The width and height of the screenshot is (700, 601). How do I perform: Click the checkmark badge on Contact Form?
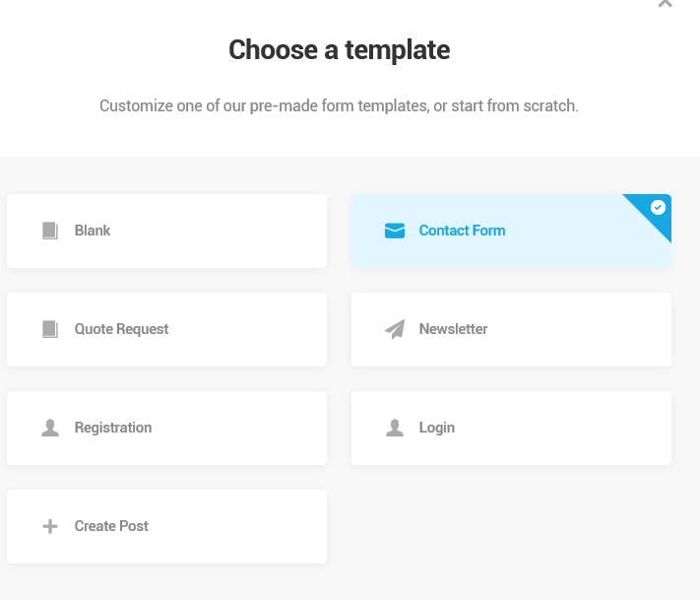point(658,207)
